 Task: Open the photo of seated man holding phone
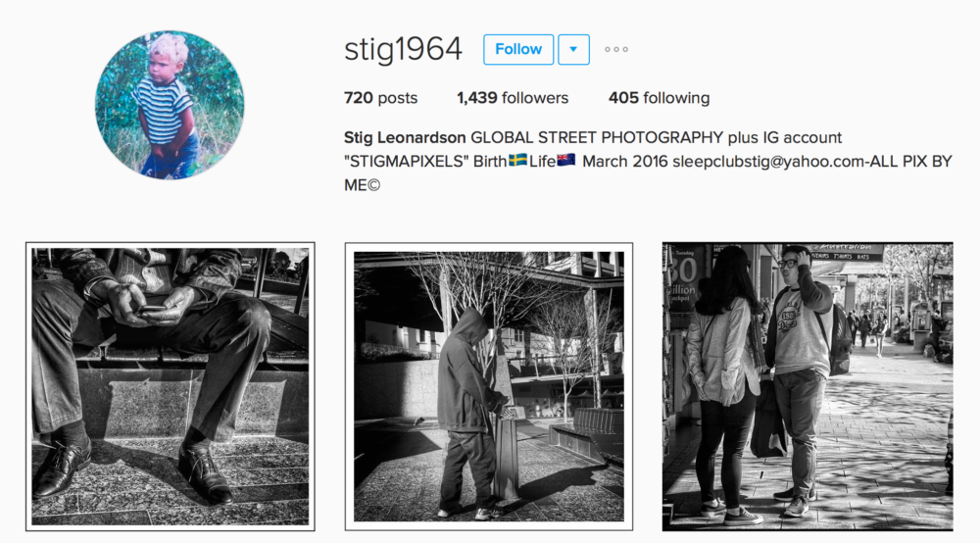click(170, 387)
